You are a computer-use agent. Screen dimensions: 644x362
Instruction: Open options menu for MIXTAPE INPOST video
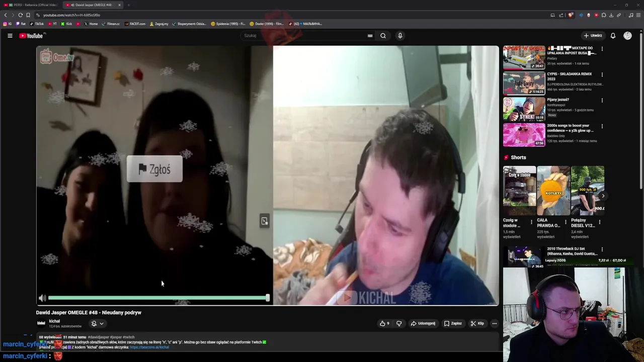coord(602,49)
